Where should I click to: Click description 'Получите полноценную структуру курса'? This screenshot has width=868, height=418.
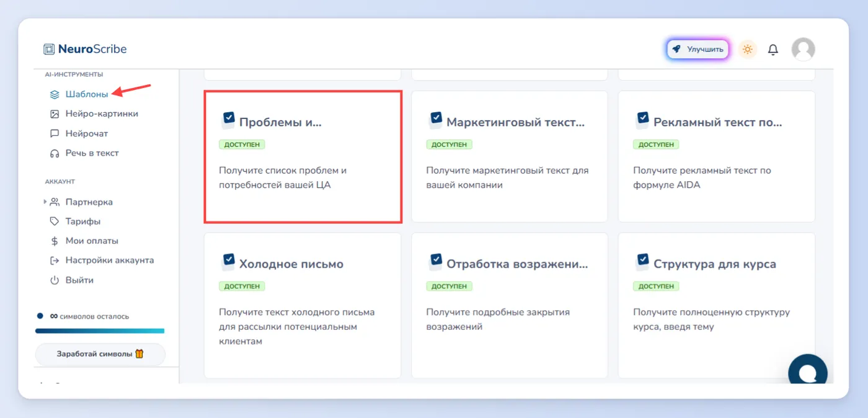[x=711, y=319]
